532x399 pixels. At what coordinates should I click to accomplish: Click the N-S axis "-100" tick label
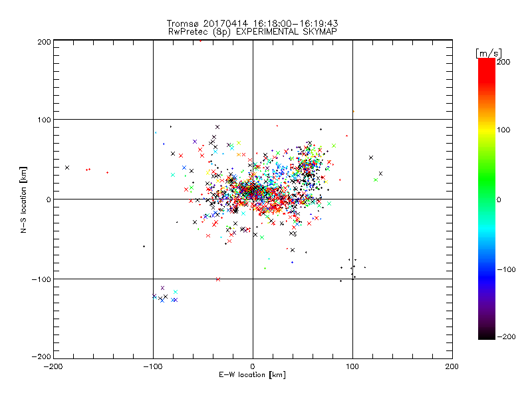tap(41, 279)
